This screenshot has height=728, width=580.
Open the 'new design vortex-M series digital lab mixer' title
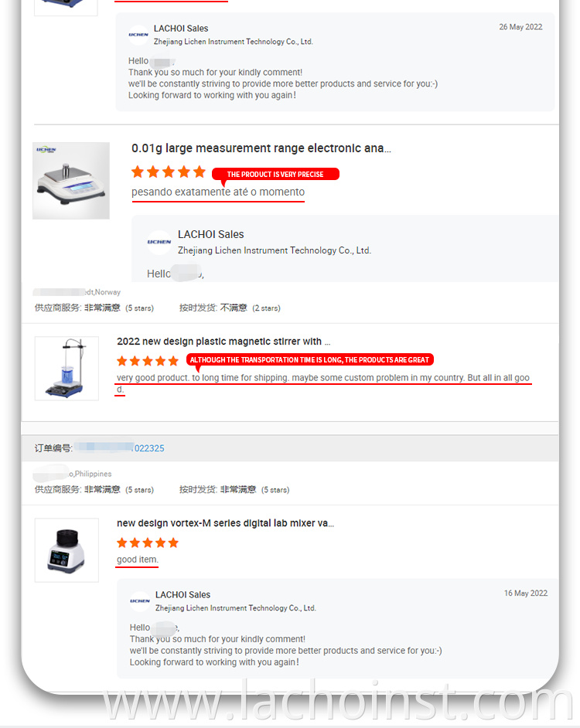[x=225, y=523]
